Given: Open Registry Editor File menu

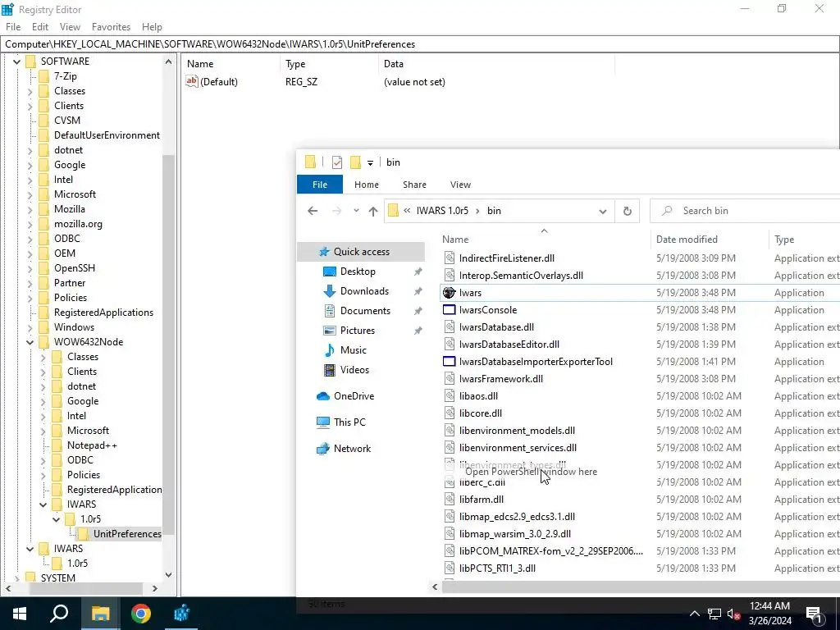Looking at the screenshot, I should (13, 27).
